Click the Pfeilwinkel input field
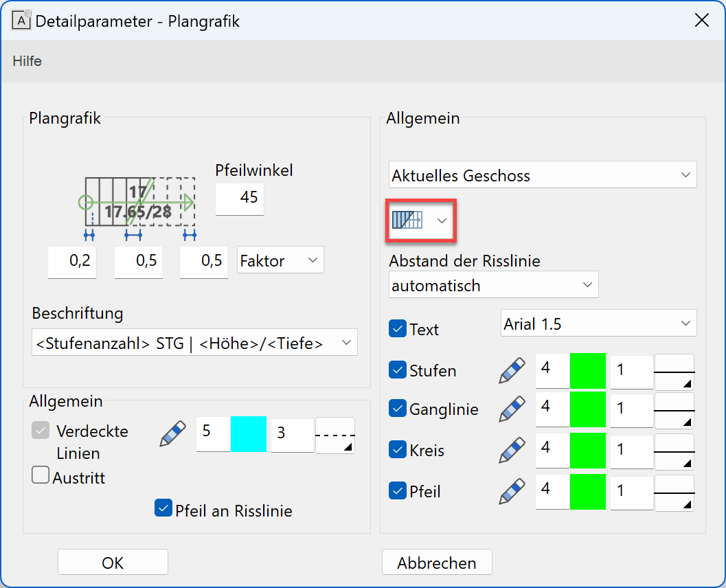Screen dimensions: 726x588 coord(240,198)
